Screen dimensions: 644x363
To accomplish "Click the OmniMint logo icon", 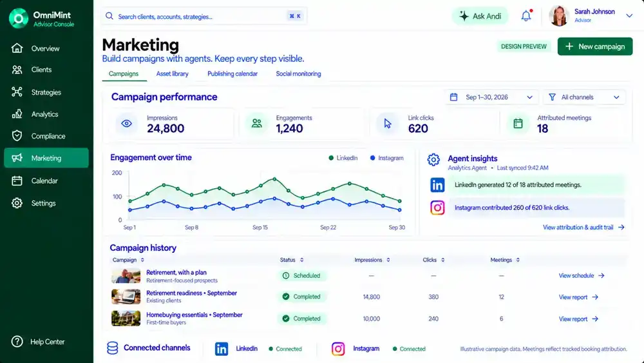I will 19,18.
